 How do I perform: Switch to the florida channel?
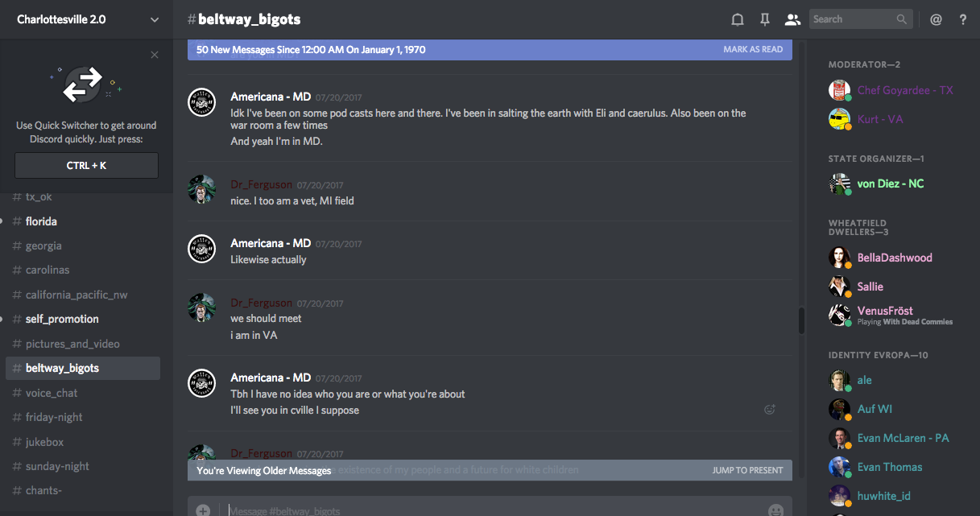(x=41, y=221)
